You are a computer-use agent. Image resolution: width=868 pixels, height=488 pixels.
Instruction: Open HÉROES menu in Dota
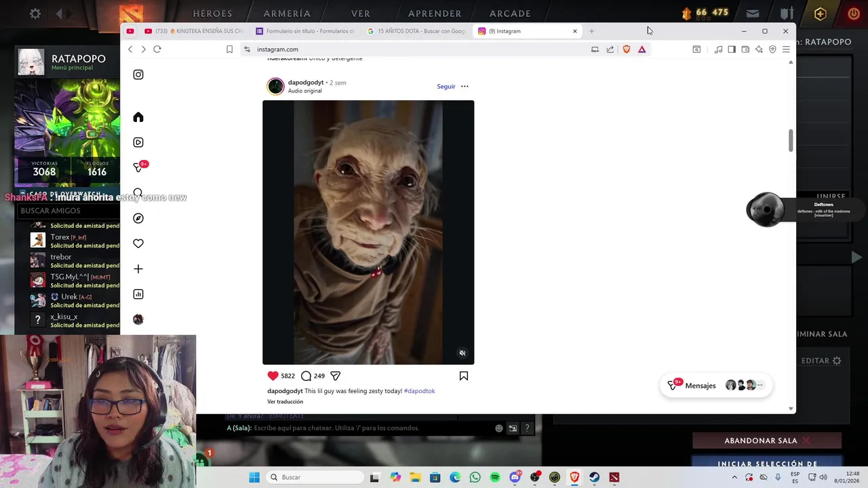pos(212,14)
